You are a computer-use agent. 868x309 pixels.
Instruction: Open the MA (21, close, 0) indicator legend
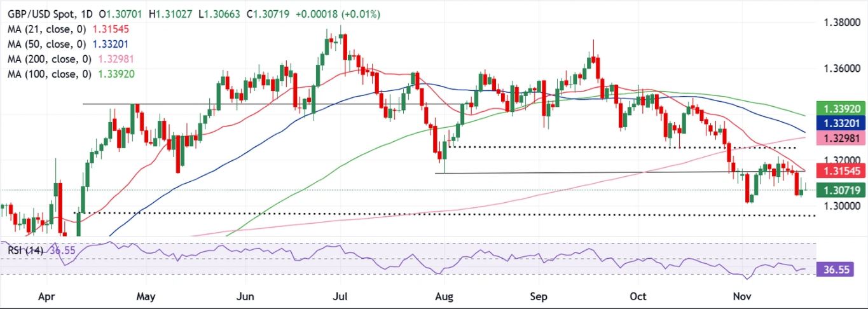point(46,30)
